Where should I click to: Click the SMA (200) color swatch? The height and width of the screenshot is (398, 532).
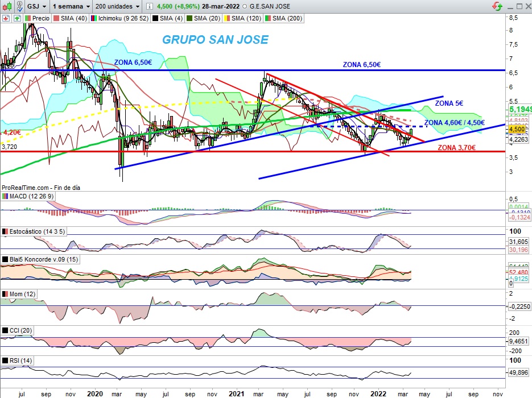268,18
